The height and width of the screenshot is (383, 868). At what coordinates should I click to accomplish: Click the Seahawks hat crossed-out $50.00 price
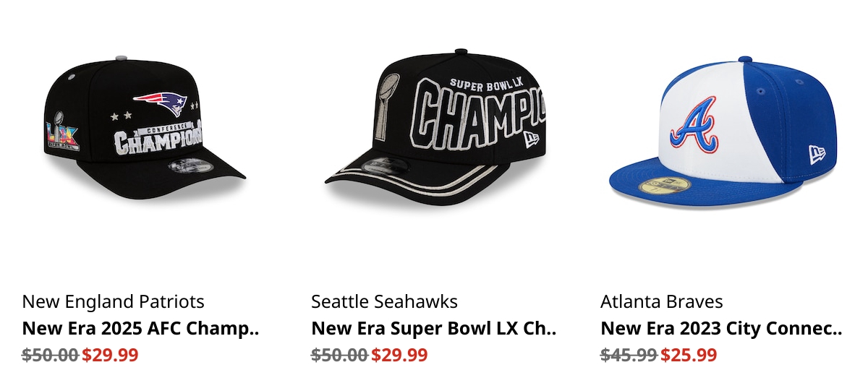pyautogui.click(x=339, y=355)
